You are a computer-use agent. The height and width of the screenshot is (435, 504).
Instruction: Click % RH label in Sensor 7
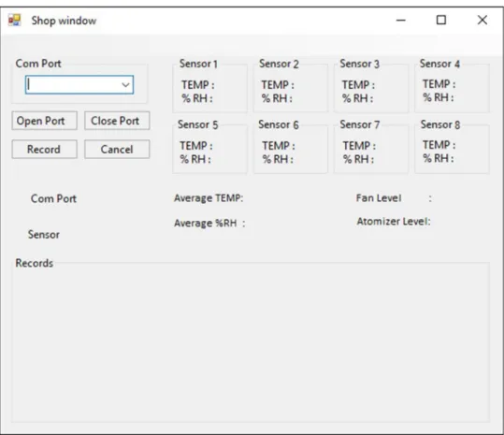pos(359,159)
